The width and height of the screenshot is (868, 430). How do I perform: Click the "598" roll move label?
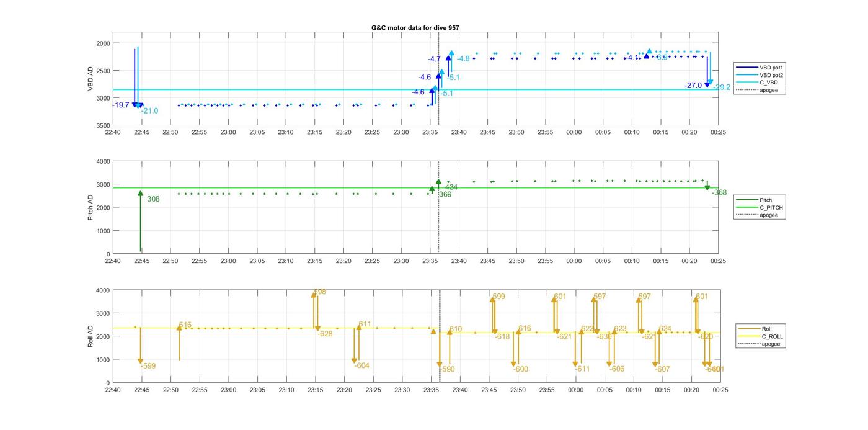320,292
